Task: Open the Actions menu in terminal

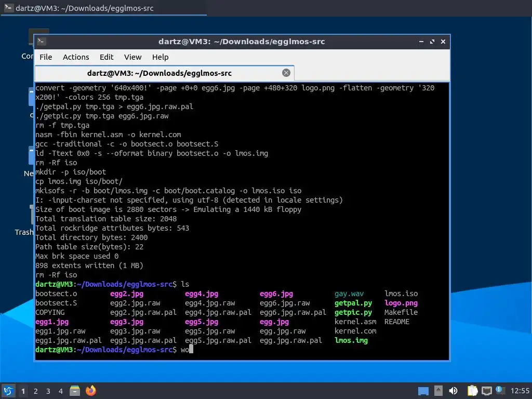Action: pos(76,57)
